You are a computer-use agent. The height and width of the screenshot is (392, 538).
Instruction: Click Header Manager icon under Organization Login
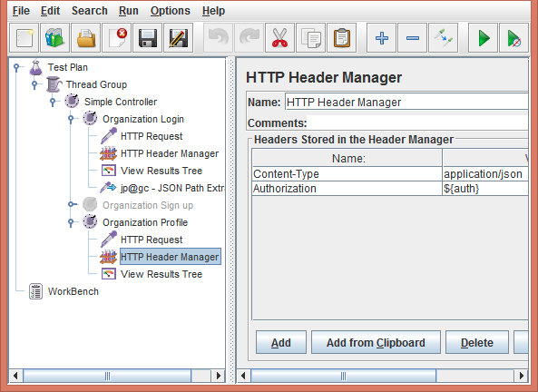tap(109, 153)
